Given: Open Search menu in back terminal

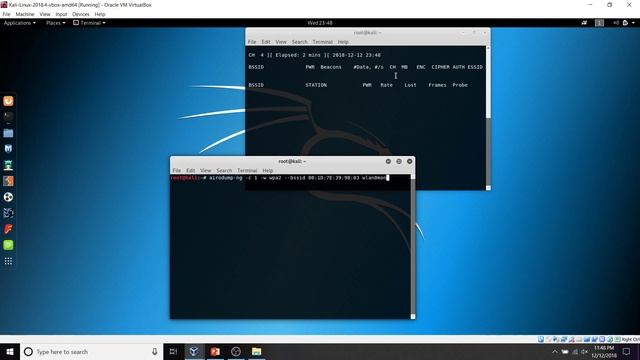Looking at the screenshot, I should [x=300, y=42].
